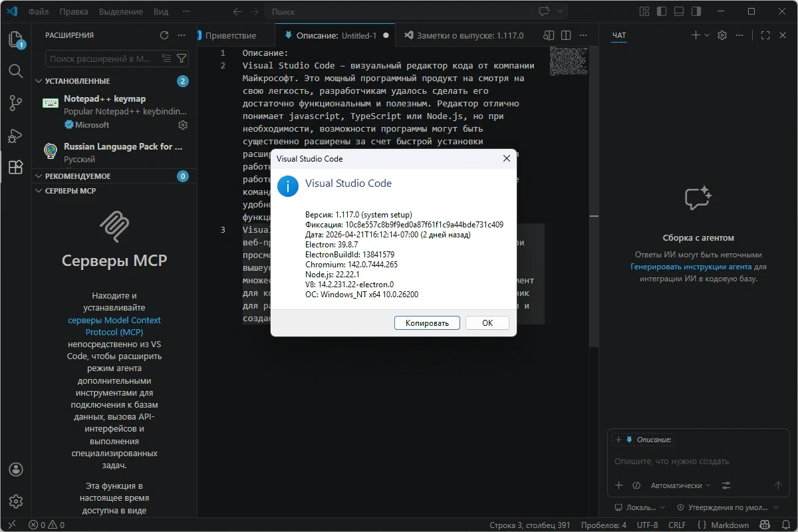The image size is (798, 532).
Task: Start a new chat with plus button
Action: coord(696,35)
